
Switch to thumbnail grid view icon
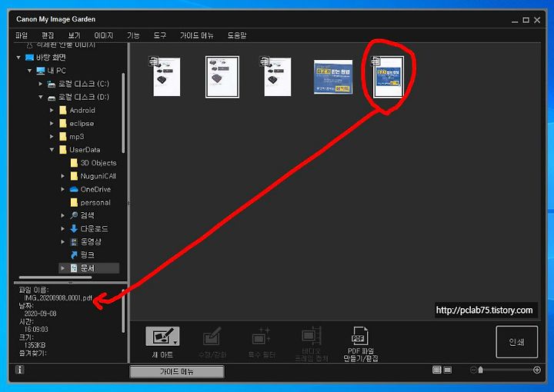[437, 370]
